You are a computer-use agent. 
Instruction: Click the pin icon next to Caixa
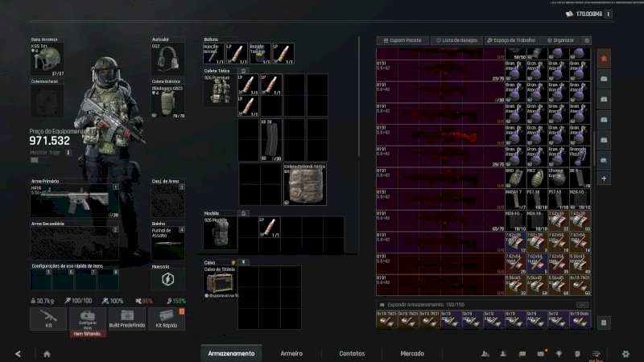click(x=243, y=262)
